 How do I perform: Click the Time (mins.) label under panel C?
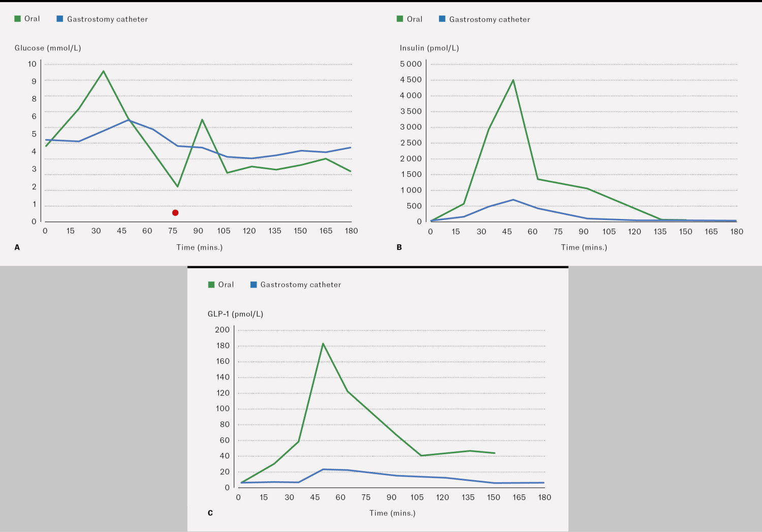[x=392, y=513]
